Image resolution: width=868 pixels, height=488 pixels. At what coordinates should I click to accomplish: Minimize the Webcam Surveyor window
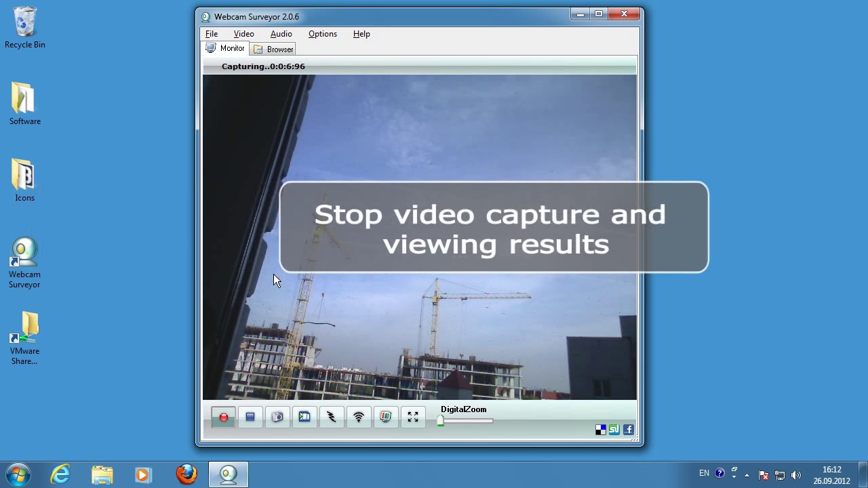coord(580,14)
